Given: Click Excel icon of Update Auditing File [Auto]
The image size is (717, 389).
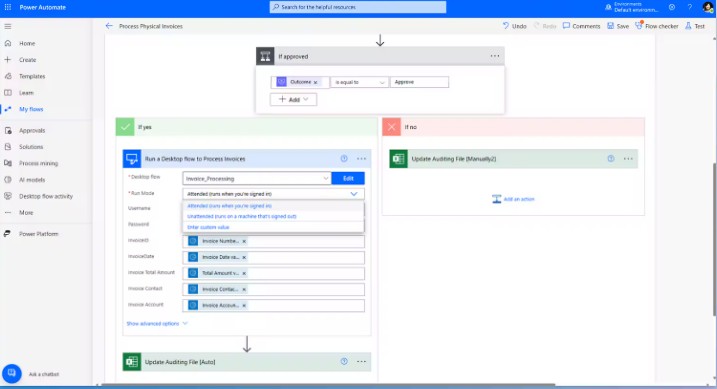Looking at the screenshot, I should point(132,362).
